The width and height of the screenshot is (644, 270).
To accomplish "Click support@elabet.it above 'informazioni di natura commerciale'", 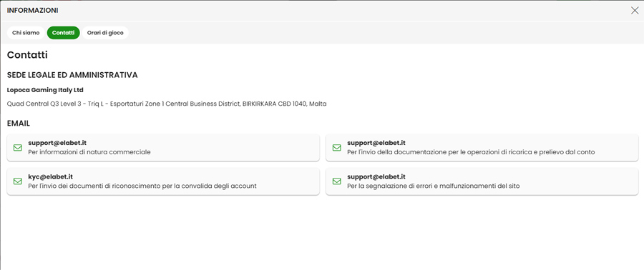I will click(x=57, y=143).
